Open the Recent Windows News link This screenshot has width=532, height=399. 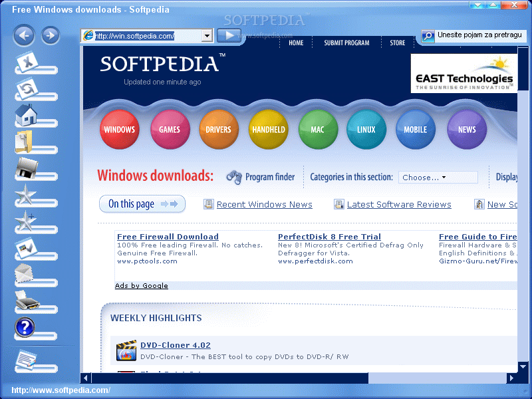pos(264,205)
